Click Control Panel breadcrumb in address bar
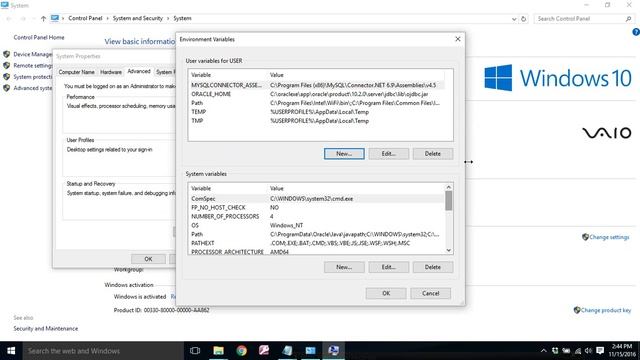 click(85, 18)
